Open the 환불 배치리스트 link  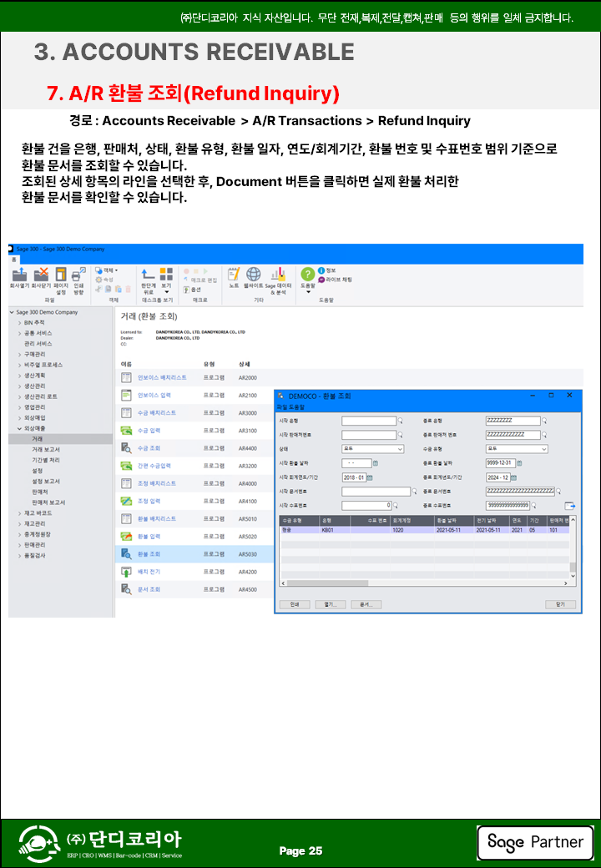pyautogui.click(x=157, y=519)
